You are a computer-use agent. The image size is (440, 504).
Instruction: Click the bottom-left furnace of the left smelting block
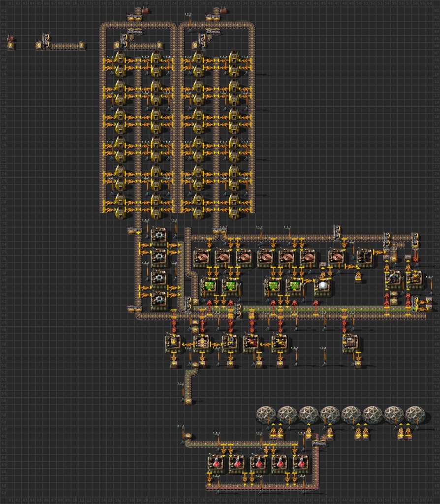(x=120, y=212)
